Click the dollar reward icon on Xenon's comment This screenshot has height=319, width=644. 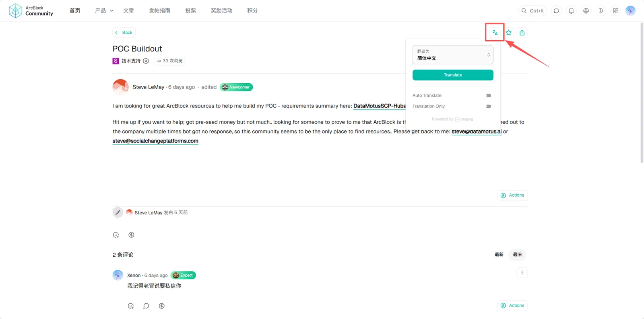(161, 306)
